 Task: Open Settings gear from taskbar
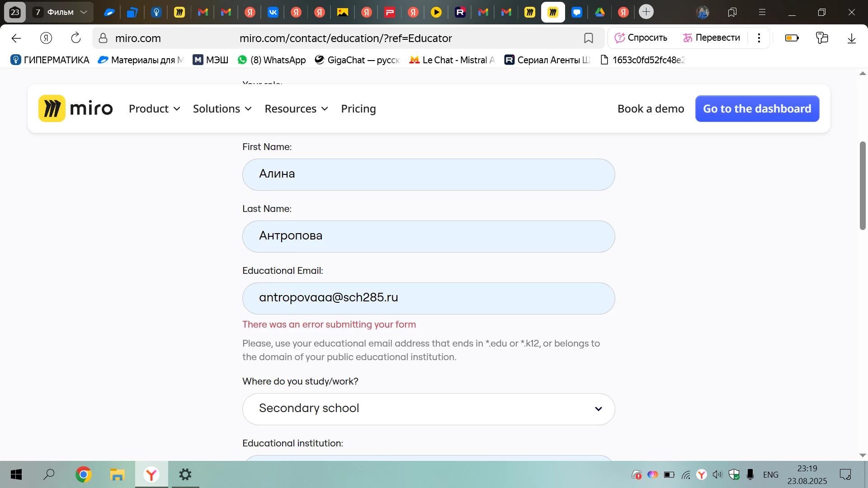pos(185,474)
